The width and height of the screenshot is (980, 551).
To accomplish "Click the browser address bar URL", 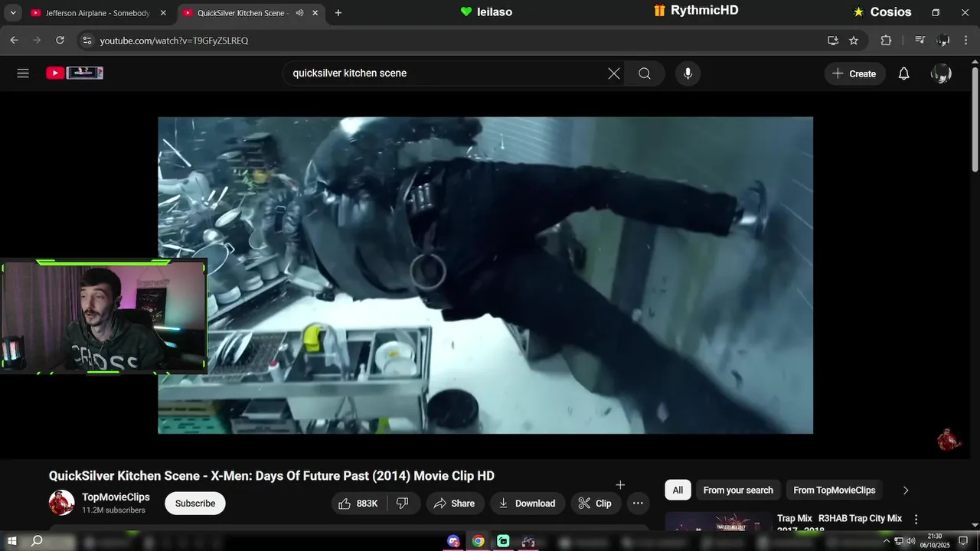I will point(174,41).
